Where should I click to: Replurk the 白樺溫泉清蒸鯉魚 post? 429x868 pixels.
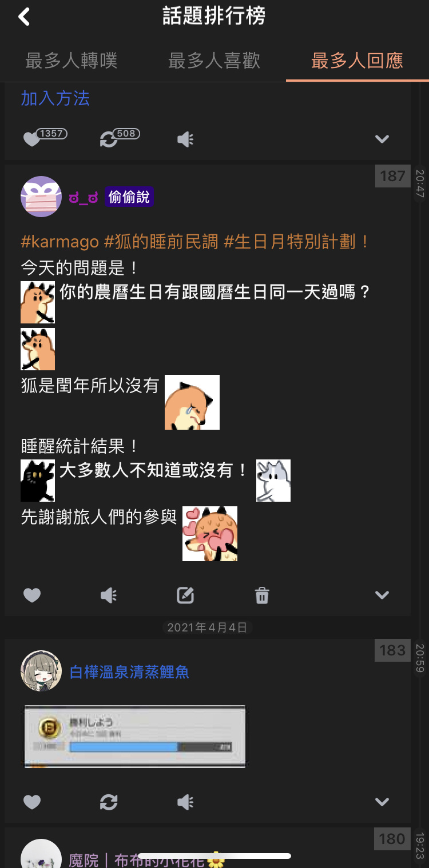(x=109, y=802)
